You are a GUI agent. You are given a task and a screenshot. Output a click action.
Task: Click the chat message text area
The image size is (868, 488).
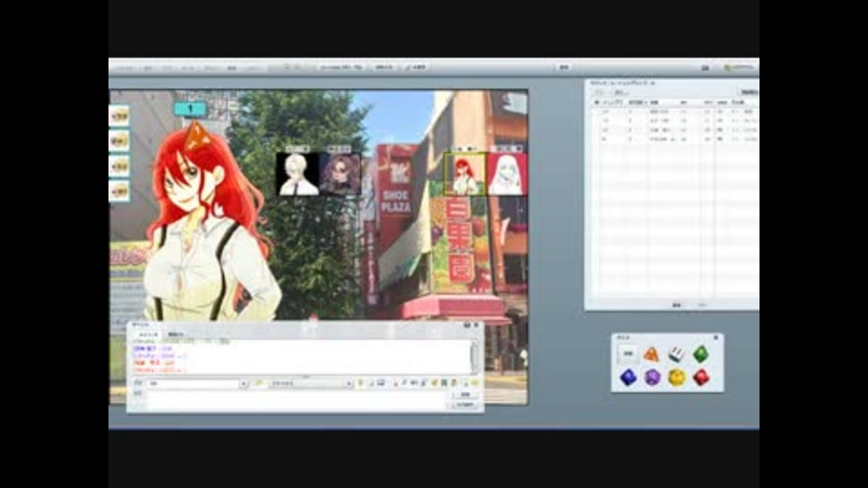coord(297,399)
